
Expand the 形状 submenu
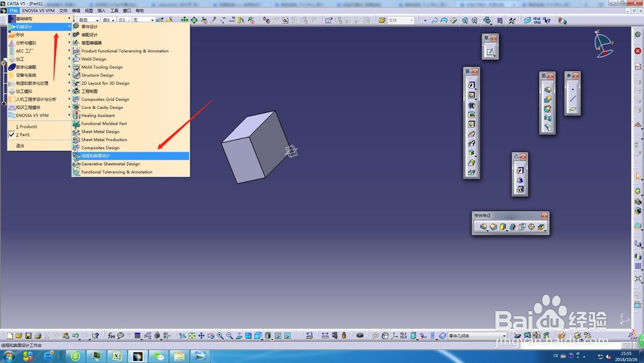click(39, 35)
